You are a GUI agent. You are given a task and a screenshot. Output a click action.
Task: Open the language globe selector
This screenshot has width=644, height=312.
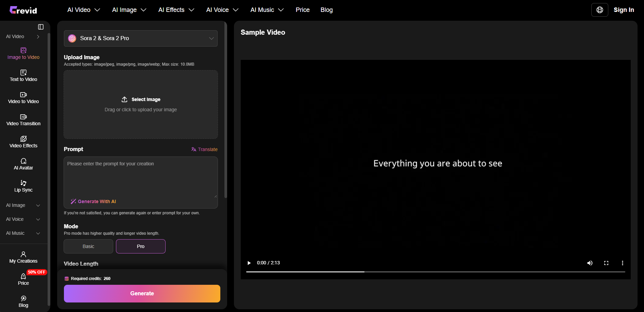click(600, 10)
